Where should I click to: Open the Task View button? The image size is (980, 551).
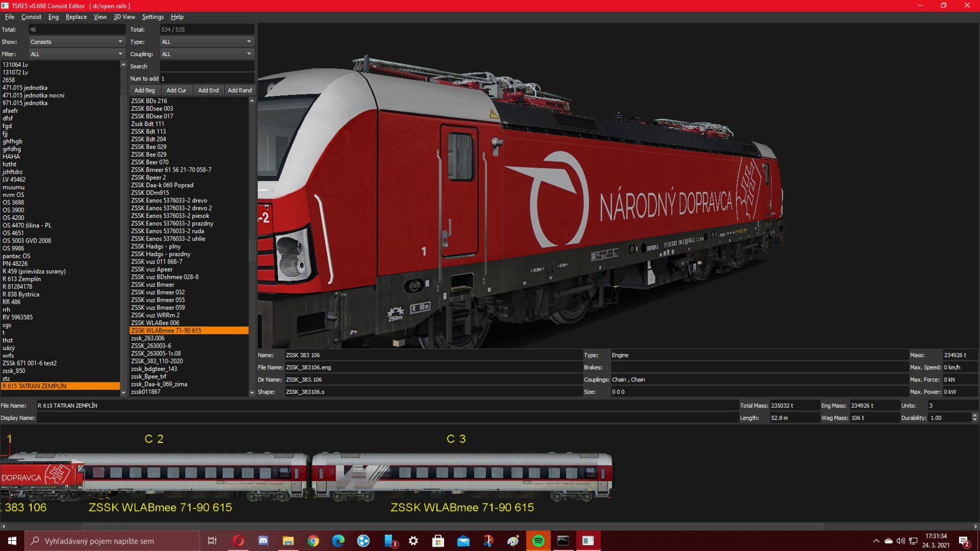(x=212, y=541)
